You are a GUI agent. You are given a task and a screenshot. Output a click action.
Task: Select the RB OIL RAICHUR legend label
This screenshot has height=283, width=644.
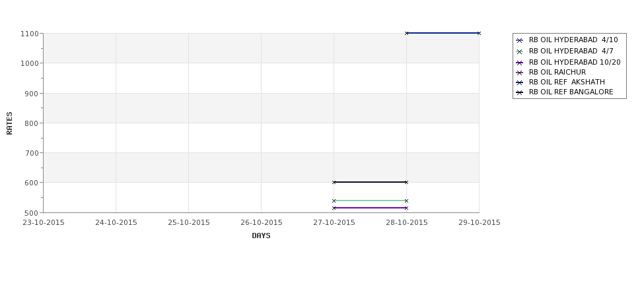point(557,72)
